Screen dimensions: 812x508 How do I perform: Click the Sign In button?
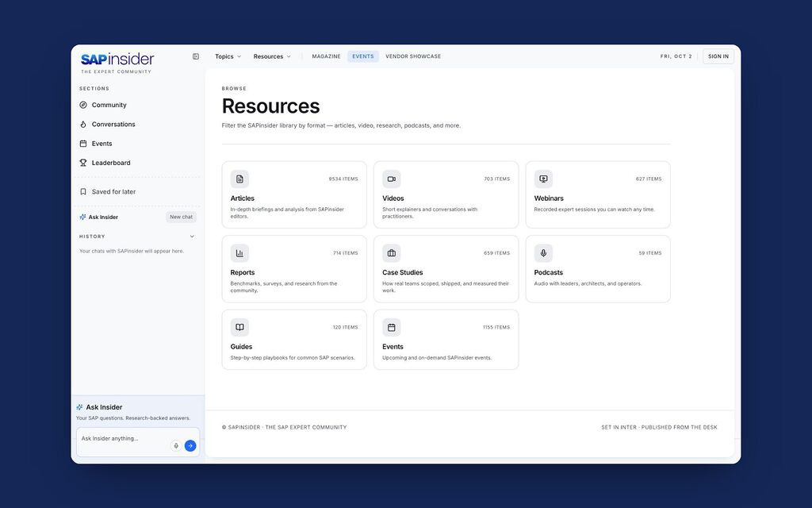(x=718, y=56)
